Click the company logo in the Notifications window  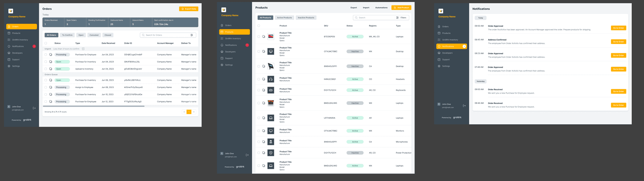pos(441,11)
